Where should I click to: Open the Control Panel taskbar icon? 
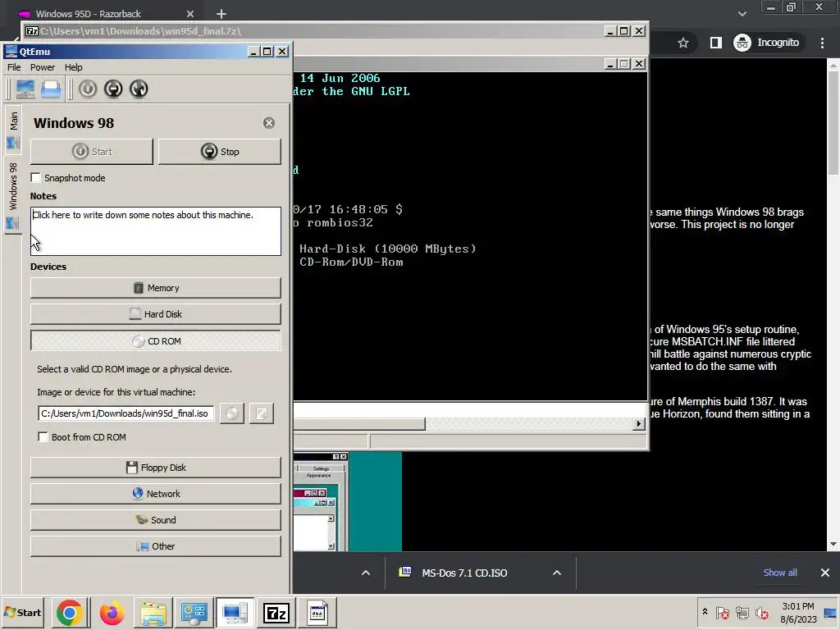194,612
